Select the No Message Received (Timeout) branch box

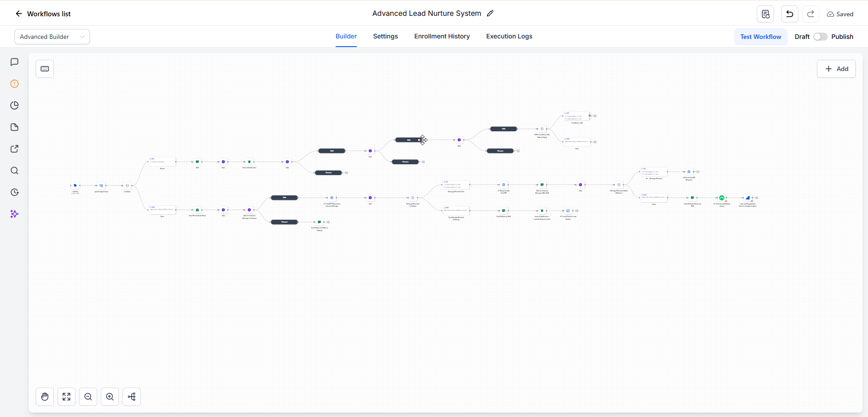click(x=456, y=211)
